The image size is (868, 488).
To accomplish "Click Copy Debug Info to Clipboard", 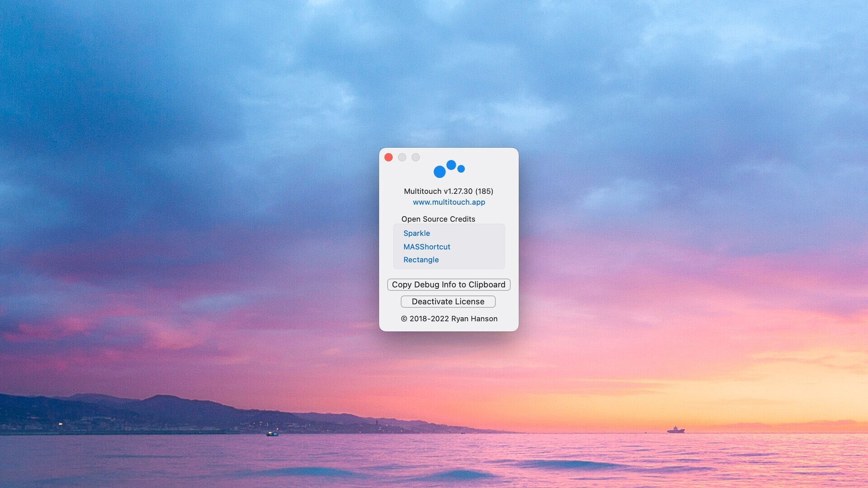I will click(x=448, y=285).
